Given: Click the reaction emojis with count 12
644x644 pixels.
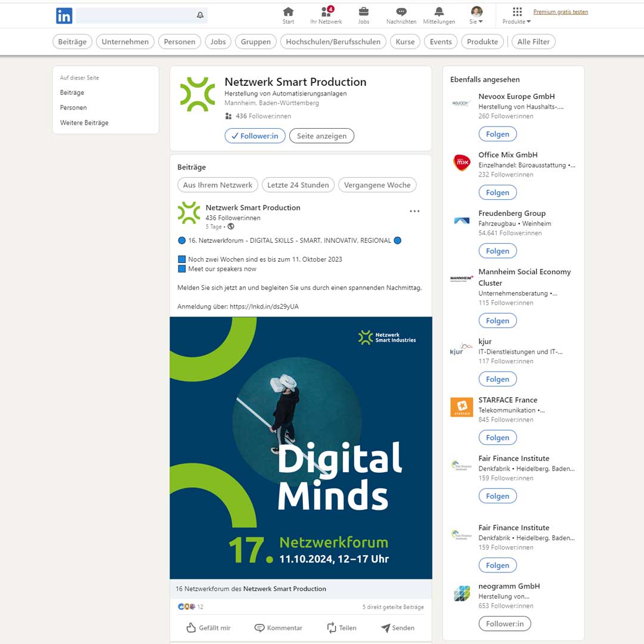Looking at the screenshot, I should (190, 606).
